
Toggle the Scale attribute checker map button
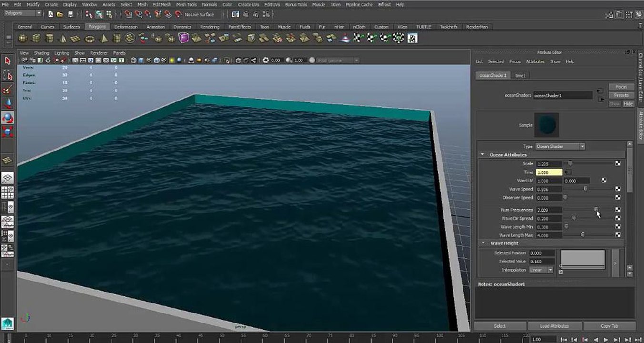(x=618, y=163)
